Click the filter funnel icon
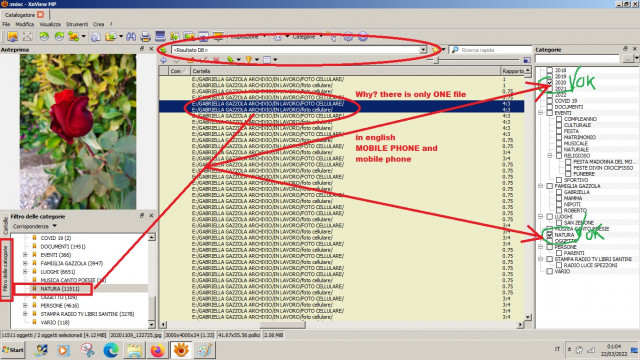Image resolution: width=640 pixels, height=360 pixels. tap(248, 60)
